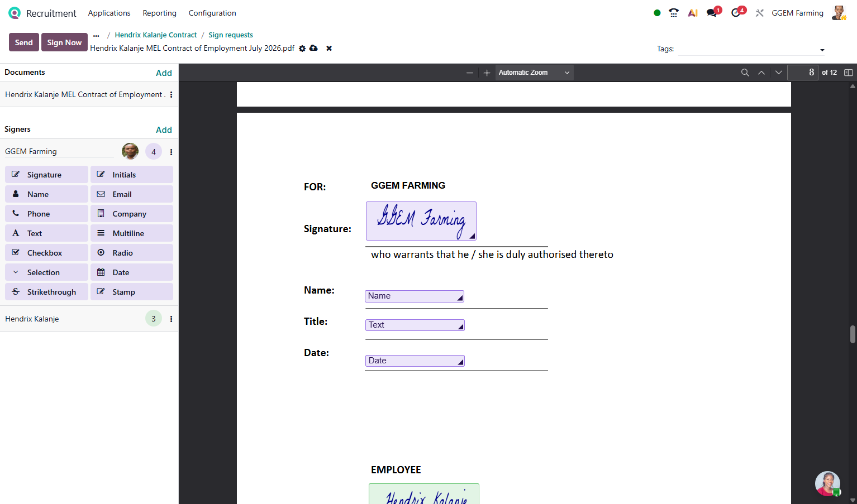Select the Signature field type
This screenshot has height=504, width=857.
[47, 175]
